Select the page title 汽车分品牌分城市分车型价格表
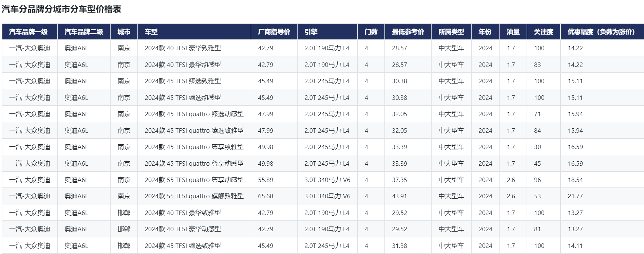644x254 pixels. pos(61,9)
